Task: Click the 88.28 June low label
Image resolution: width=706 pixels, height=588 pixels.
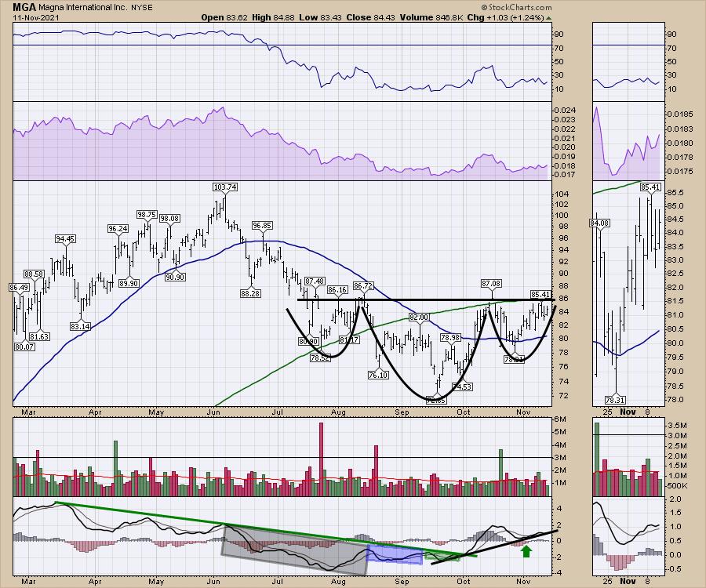Action: [x=249, y=294]
